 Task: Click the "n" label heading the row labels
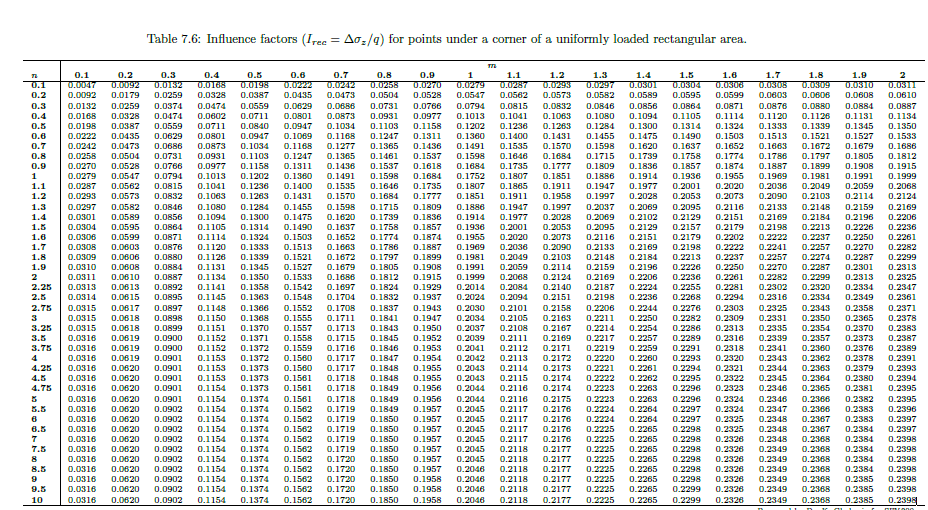point(34,76)
